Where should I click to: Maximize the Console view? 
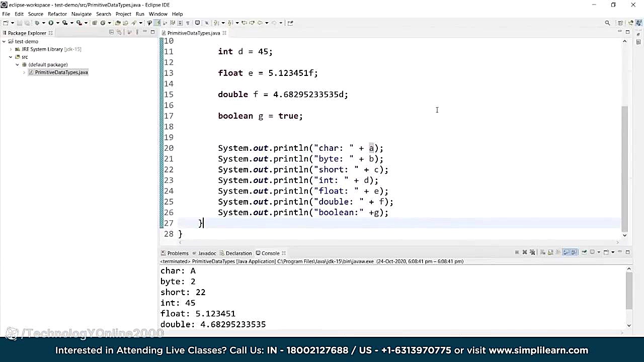[x=628, y=252]
